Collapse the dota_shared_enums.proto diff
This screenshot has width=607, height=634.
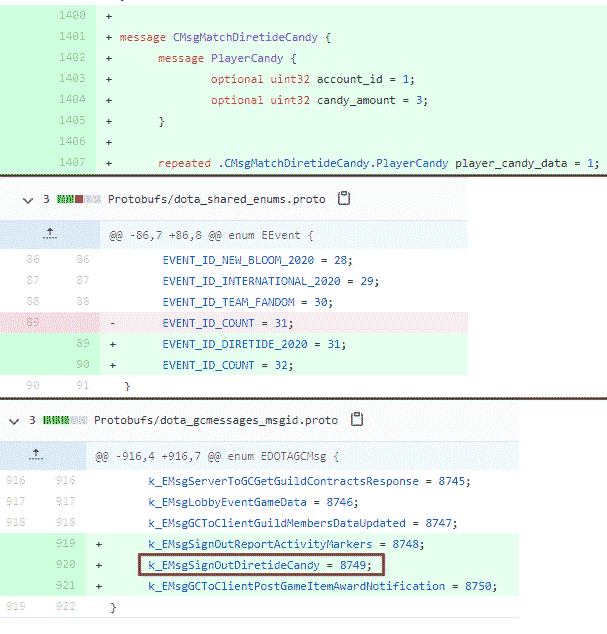[x=27, y=200]
